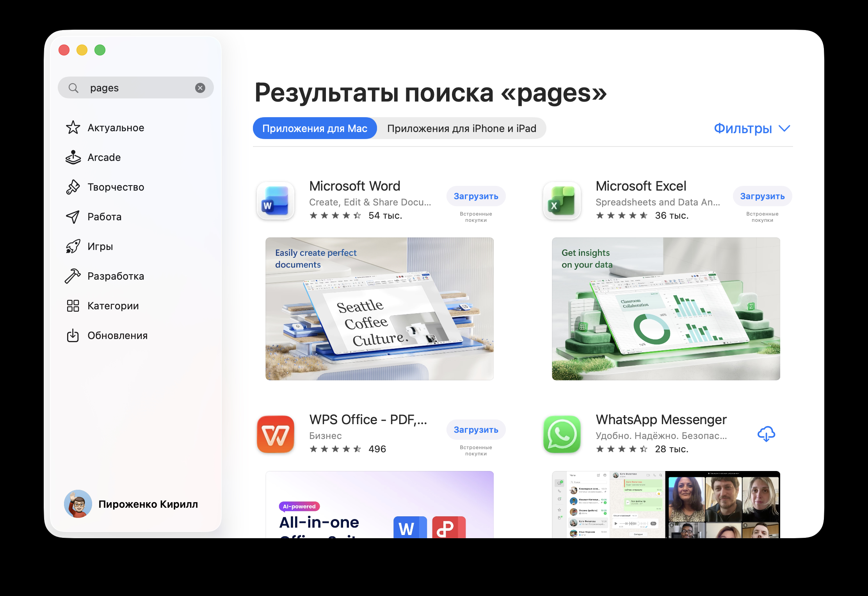Viewport: 868px width, 596px height.
Task: Open the Microsoft Excel app icon
Action: tap(561, 201)
